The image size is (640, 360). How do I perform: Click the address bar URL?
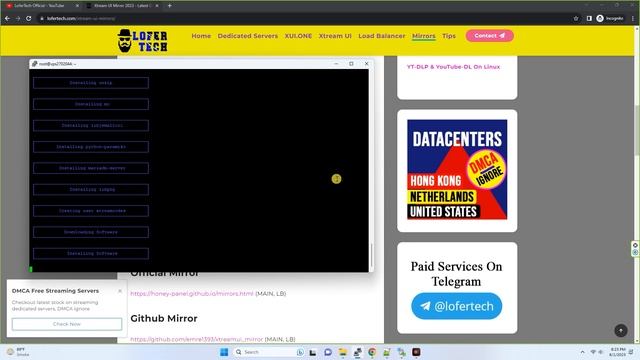81,18
